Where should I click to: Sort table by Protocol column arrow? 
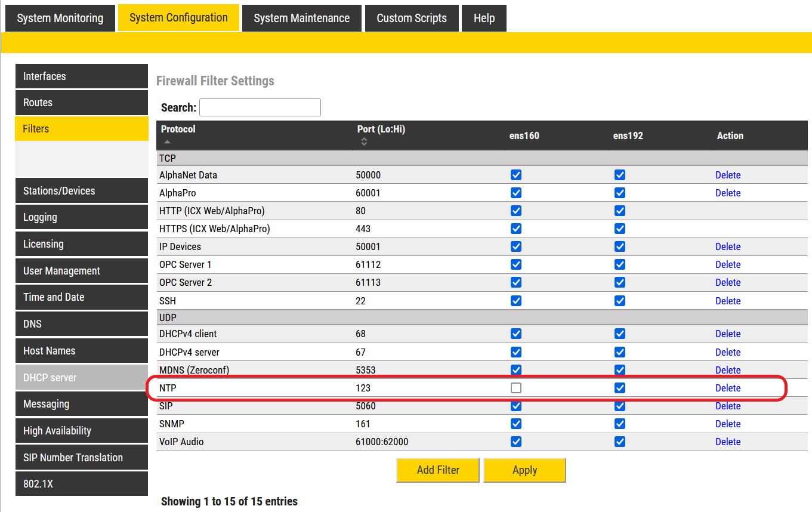point(167,142)
